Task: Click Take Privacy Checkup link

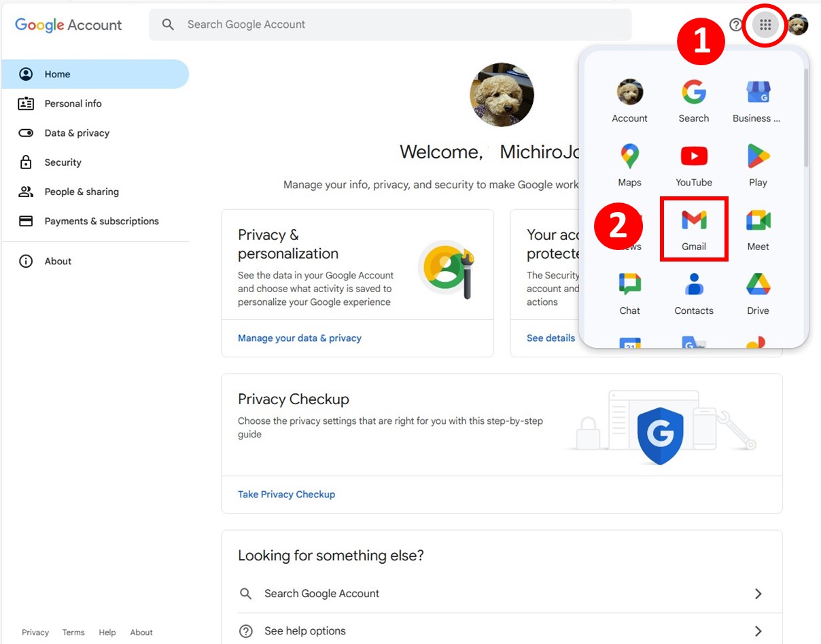Action: (286, 495)
